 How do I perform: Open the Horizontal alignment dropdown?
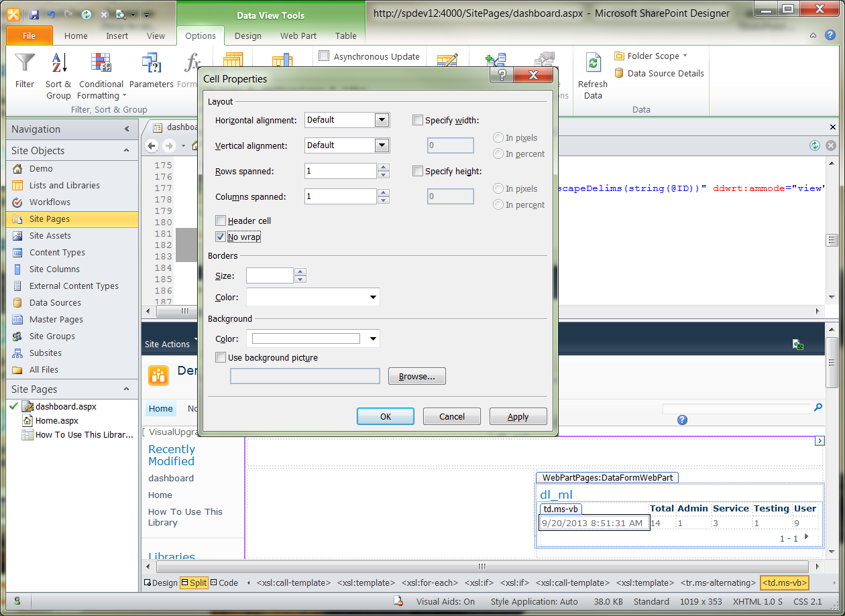(x=382, y=120)
